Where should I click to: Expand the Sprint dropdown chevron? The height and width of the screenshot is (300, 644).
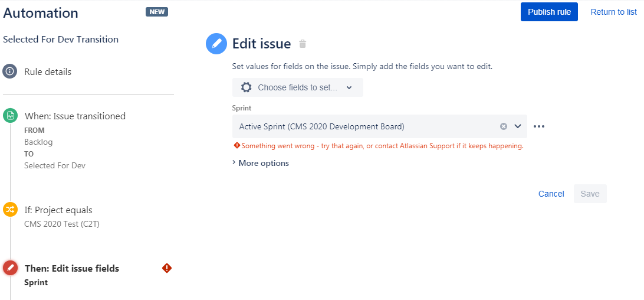518,126
